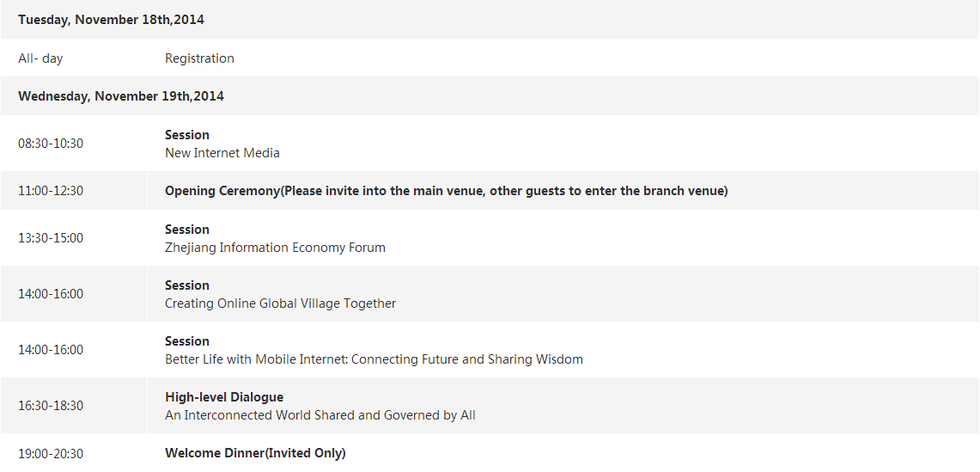
Task: Select Welcome Dinner(Invited Only) entry
Action: click(255, 453)
